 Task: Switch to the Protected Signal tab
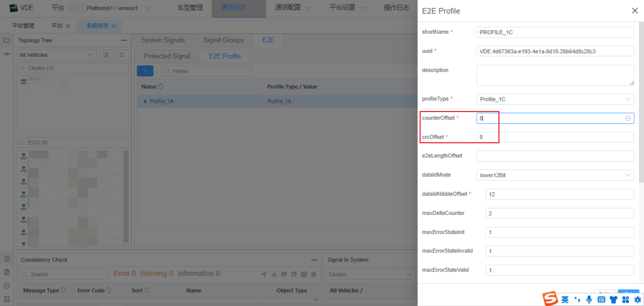click(x=167, y=56)
